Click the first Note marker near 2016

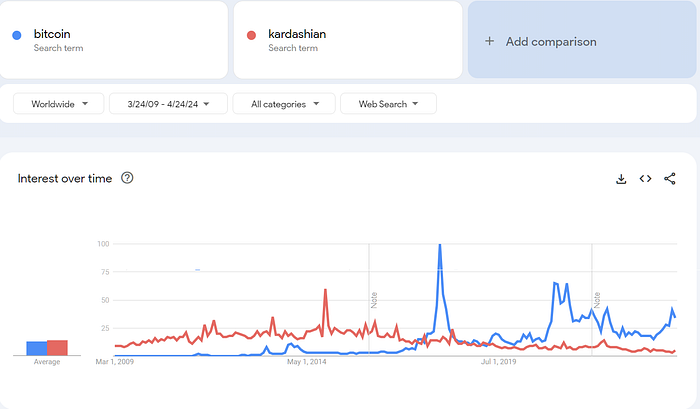pyautogui.click(x=373, y=298)
